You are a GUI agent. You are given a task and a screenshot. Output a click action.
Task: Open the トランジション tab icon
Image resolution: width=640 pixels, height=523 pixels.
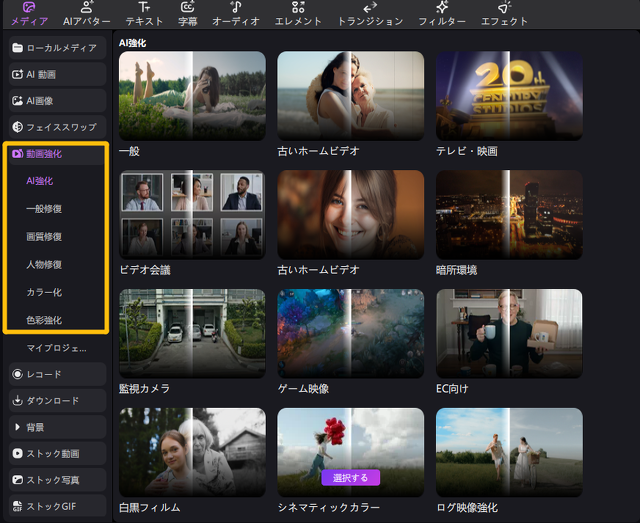click(x=370, y=7)
